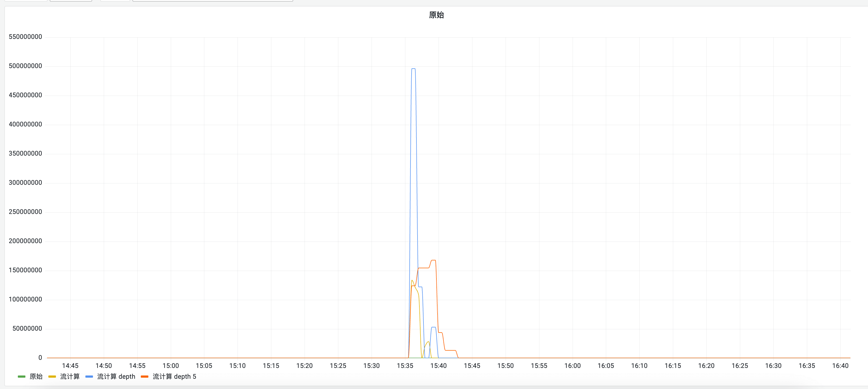Click the green 原始 legend color swatch

point(22,377)
